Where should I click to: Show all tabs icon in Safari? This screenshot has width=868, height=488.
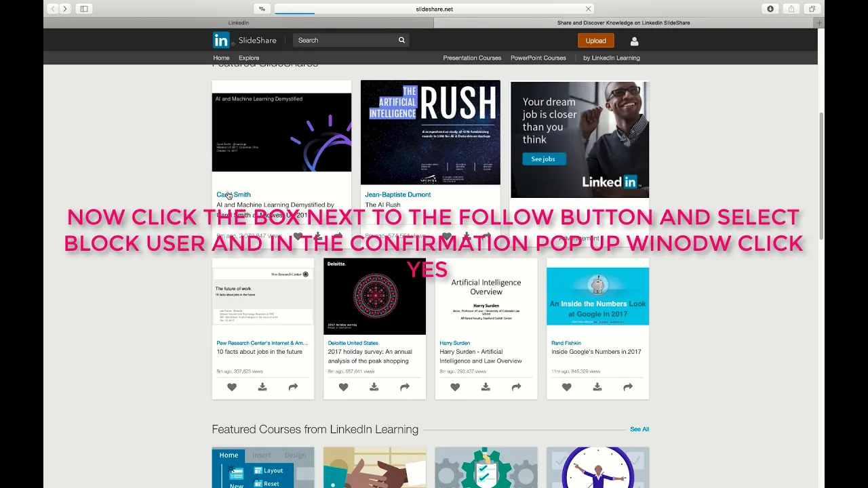pos(812,9)
